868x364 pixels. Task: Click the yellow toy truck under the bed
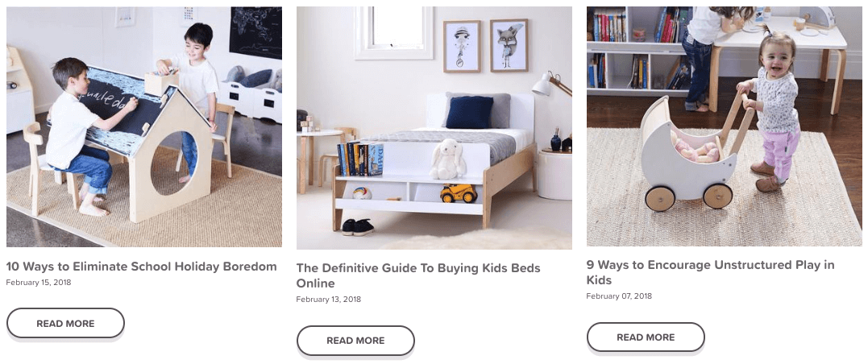(x=459, y=193)
